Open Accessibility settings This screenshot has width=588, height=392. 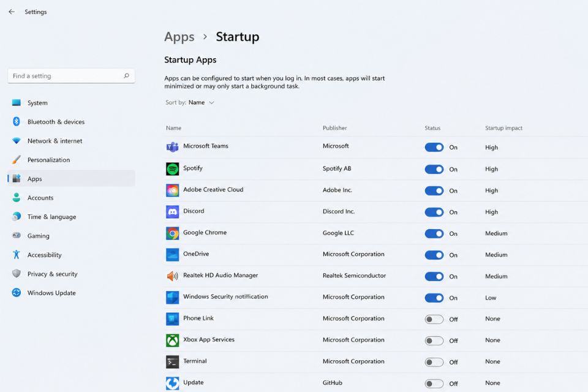[x=71, y=255]
